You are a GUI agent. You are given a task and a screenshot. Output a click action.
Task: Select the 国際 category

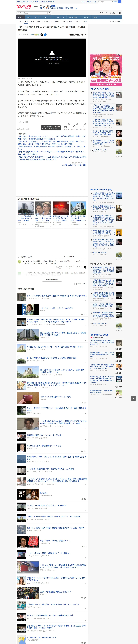tap(32, 21)
